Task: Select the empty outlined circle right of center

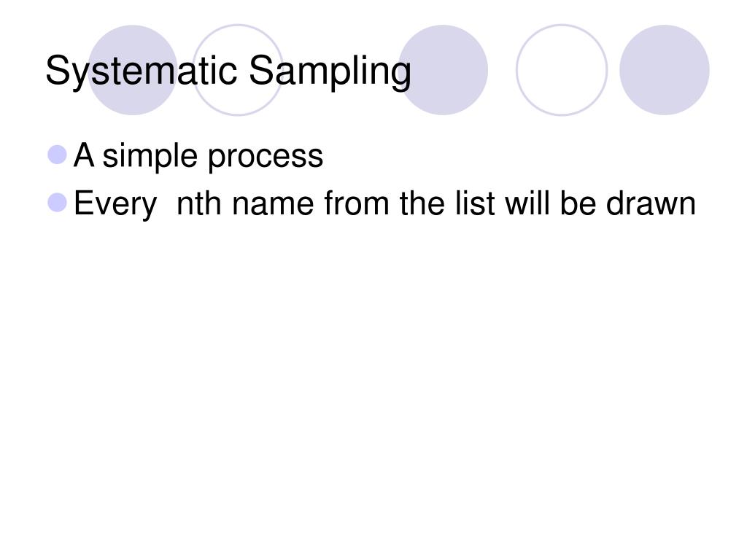Action: (562, 70)
